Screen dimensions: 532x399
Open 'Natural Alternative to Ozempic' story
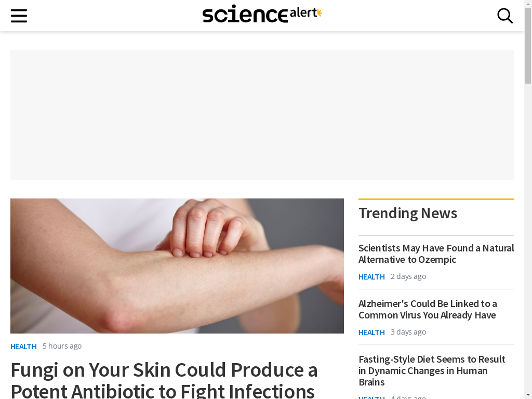point(436,254)
